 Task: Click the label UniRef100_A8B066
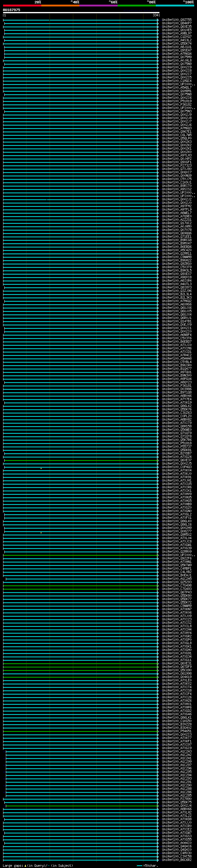176,809
